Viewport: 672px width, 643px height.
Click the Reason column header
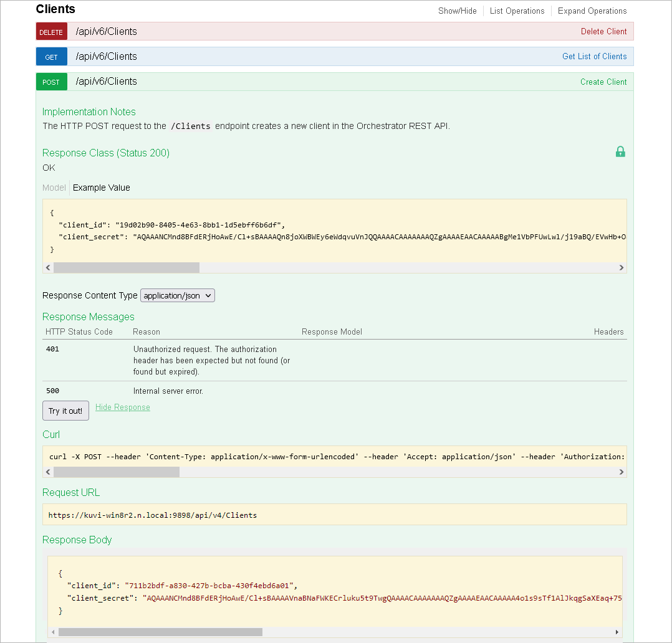tap(146, 332)
